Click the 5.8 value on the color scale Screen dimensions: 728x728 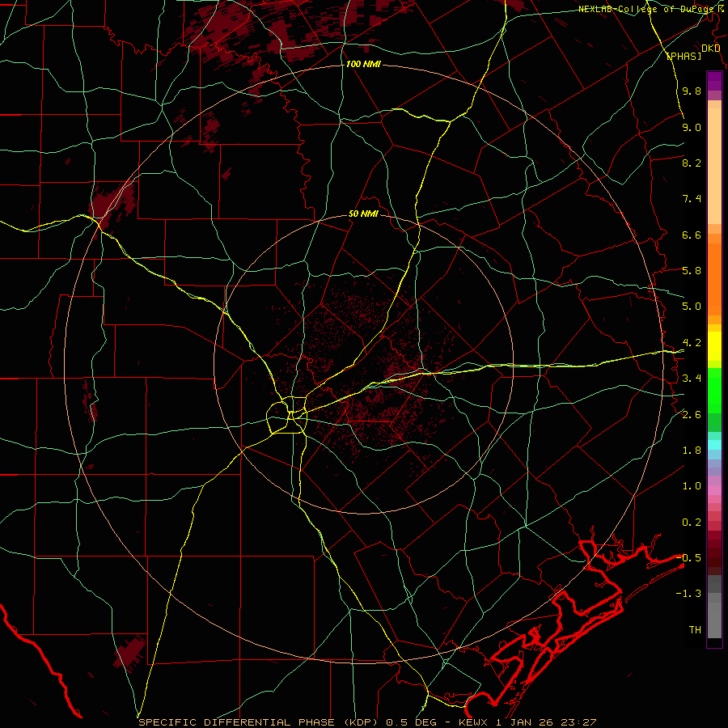pos(692,271)
